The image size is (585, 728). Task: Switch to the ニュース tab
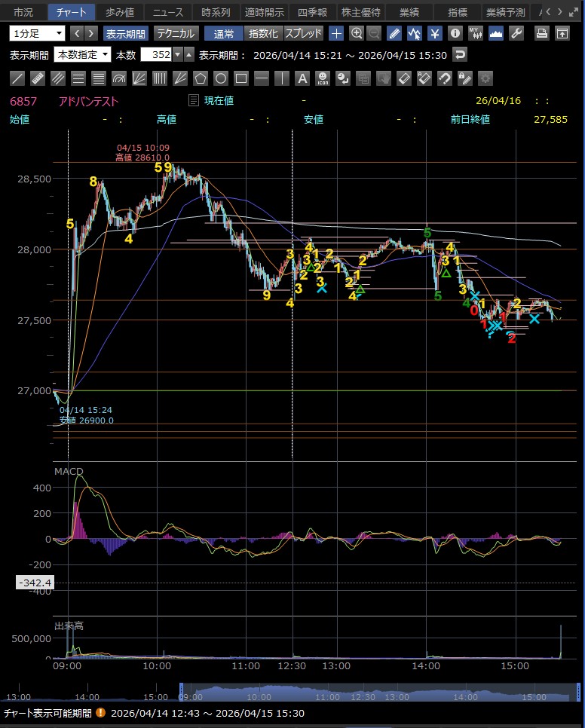(x=167, y=12)
